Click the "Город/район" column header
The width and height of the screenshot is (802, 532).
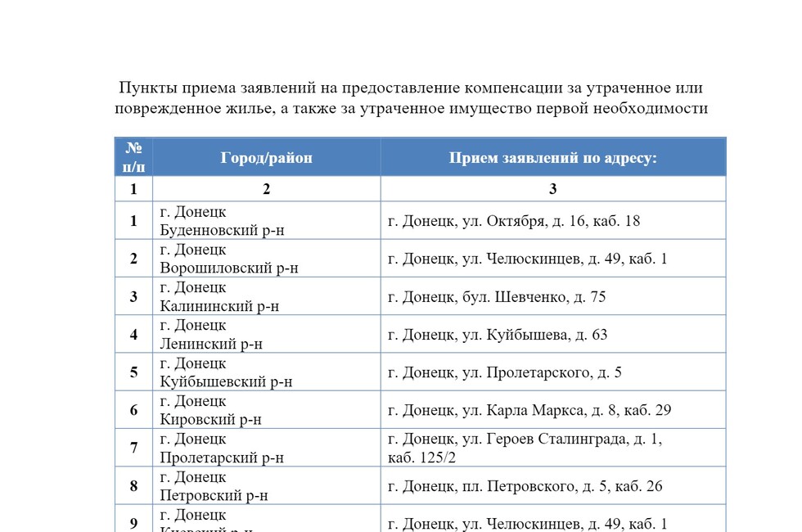(x=266, y=158)
